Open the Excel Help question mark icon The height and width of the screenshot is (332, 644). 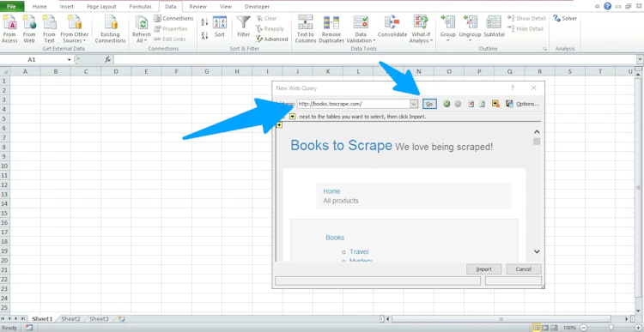pyautogui.click(x=607, y=6)
